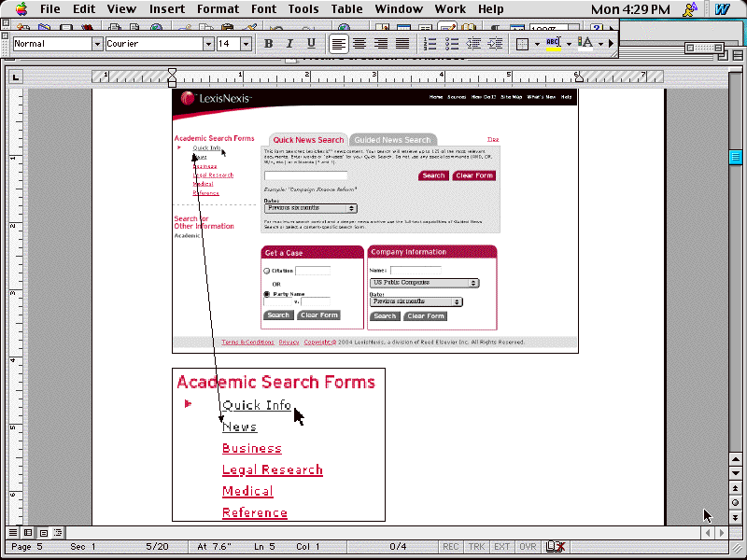Open the Tools menu
Screen dimensions: 747x560
pos(303,9)
